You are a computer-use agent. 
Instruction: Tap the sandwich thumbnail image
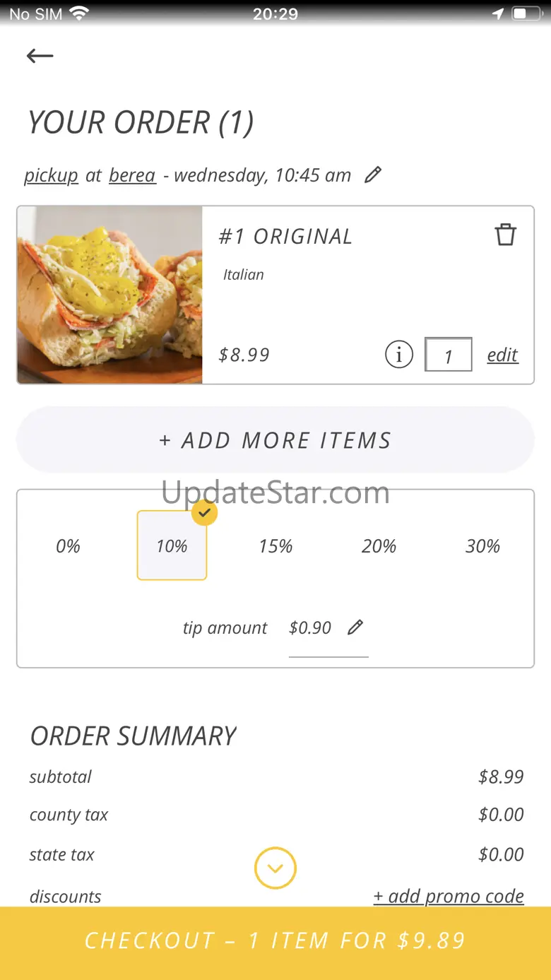pos(109,295)
